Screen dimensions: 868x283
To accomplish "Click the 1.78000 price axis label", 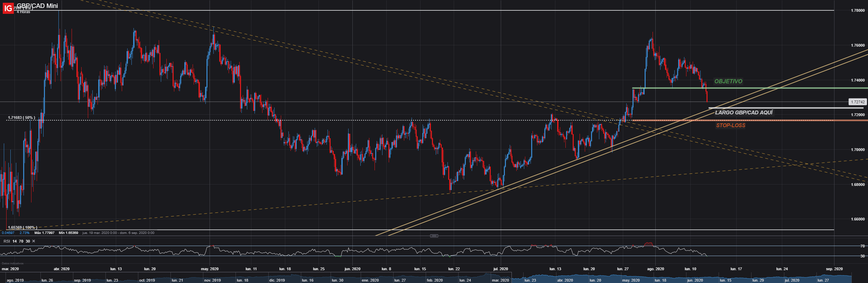I will tap(858, 11).
